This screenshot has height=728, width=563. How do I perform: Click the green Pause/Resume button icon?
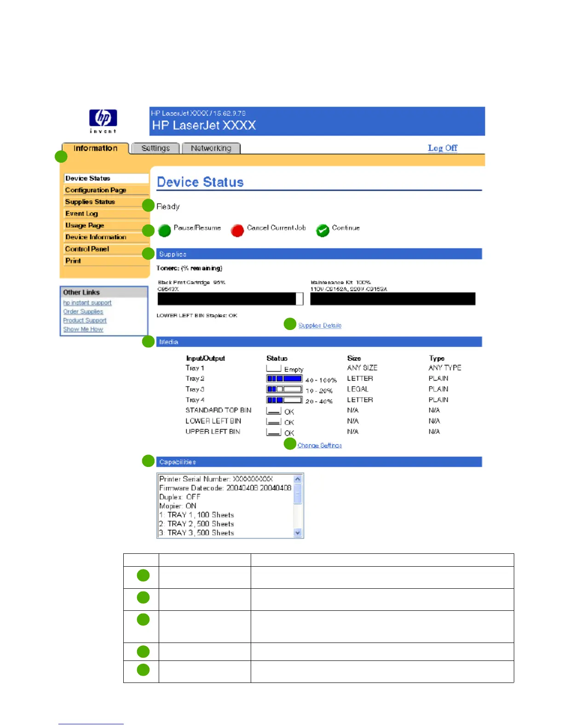[x=165, y=230]
